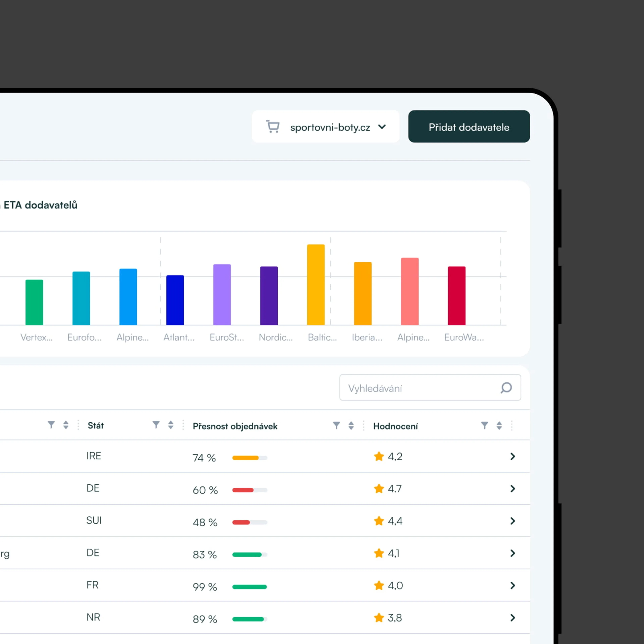This screenshot has width=644, height=644.
Task: Click the Nordic chart axis label
Action: tap(276, 337)
